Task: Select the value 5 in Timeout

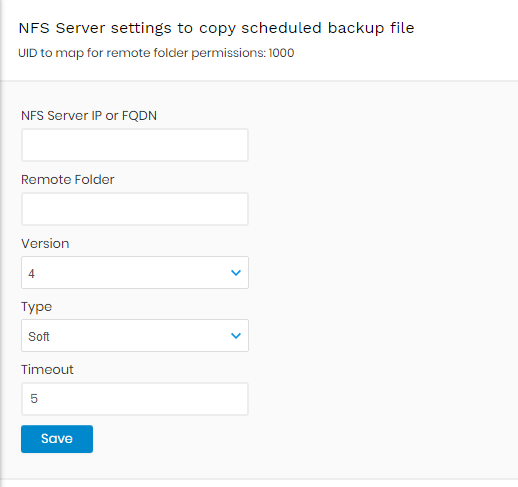Action: (x=34, y=399)
